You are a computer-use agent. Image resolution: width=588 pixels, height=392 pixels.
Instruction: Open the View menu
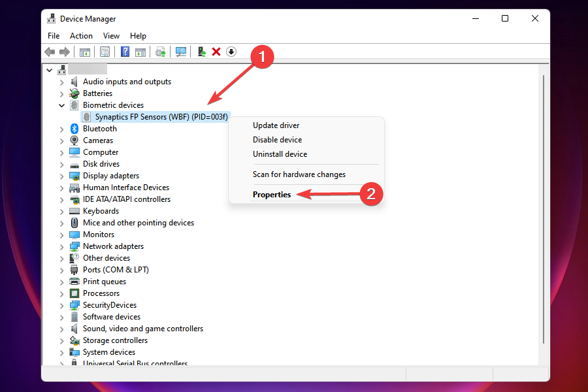[x=111, y=36]
